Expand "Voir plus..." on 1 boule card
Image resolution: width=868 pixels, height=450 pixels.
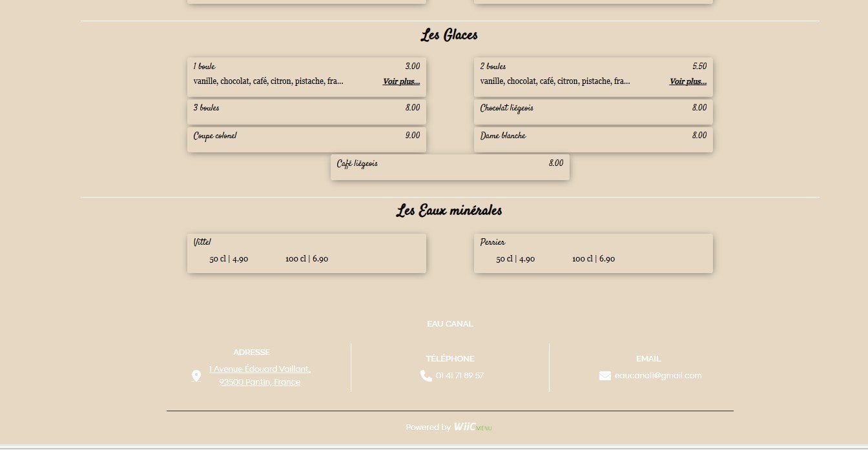tap(401, 81)
